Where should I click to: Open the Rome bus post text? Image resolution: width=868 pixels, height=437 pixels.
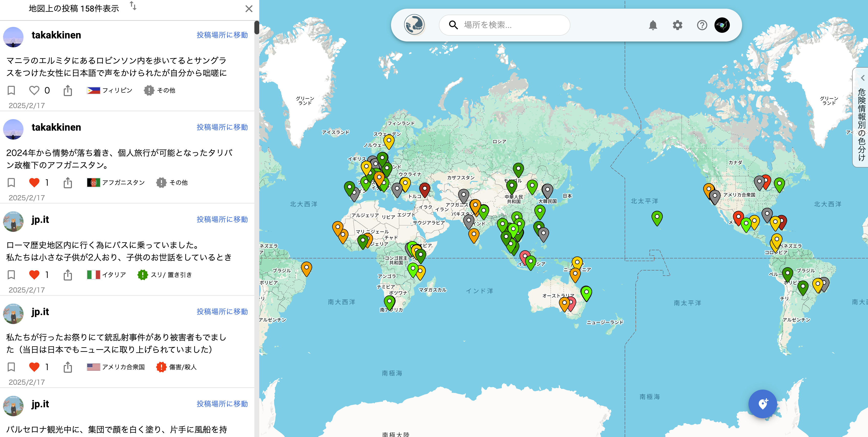[x=119, y=251]
